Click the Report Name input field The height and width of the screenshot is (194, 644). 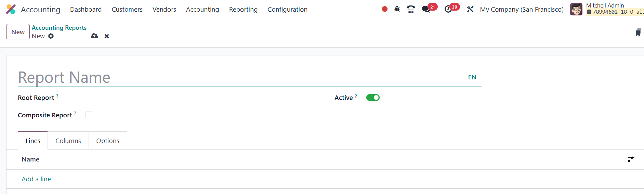[239, 77]
